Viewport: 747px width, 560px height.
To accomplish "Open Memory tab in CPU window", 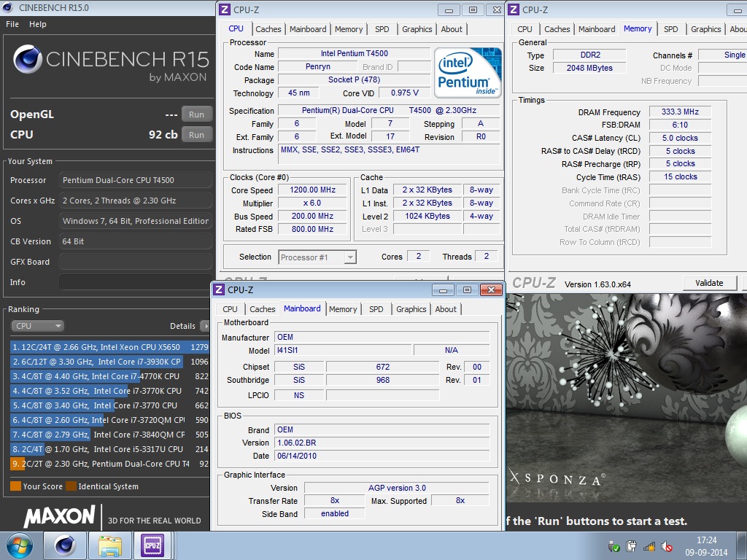I will tap(348, 29).
